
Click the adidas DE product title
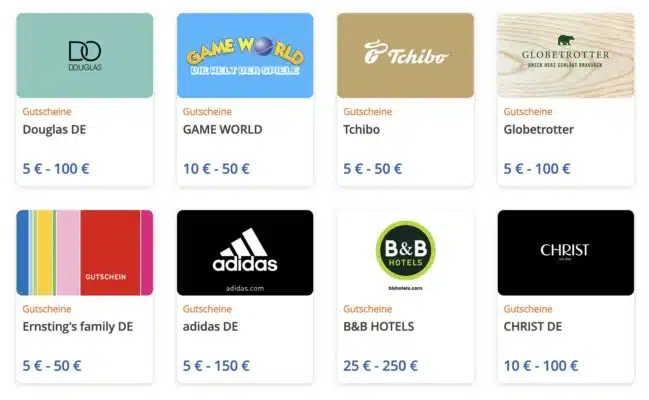(210, 327)
